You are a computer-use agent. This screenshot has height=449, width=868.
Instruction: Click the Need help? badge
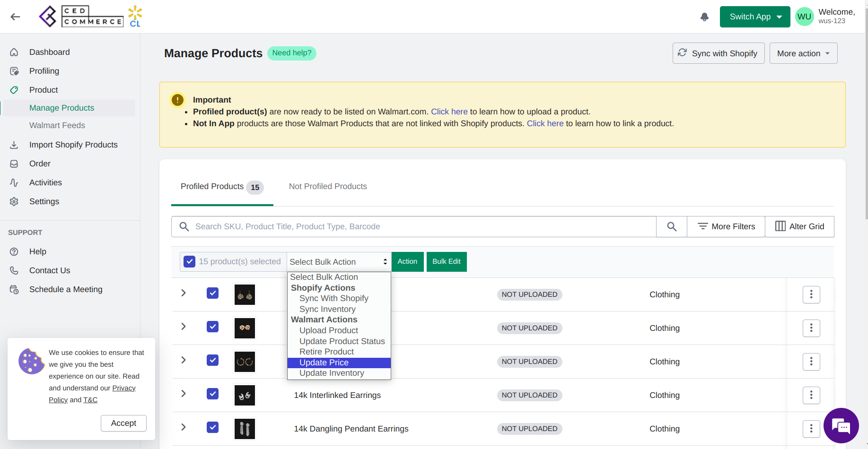point(292,53)
